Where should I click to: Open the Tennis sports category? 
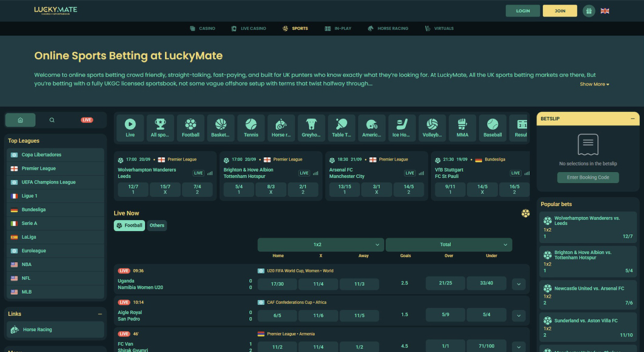(x=251, y=127)
